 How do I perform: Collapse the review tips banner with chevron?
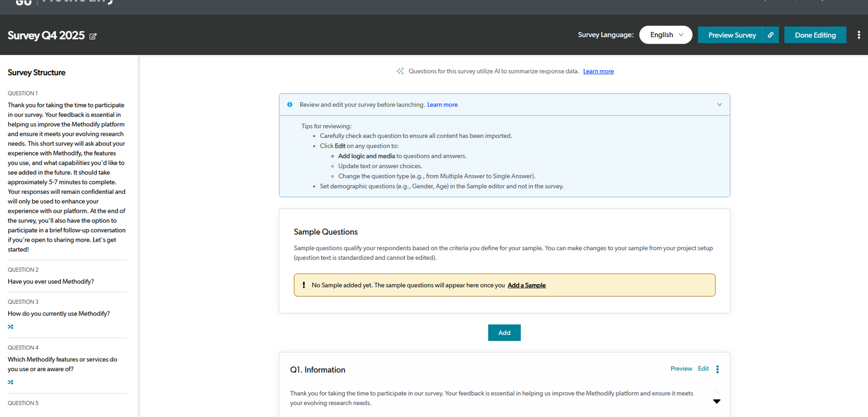[719, 105]
